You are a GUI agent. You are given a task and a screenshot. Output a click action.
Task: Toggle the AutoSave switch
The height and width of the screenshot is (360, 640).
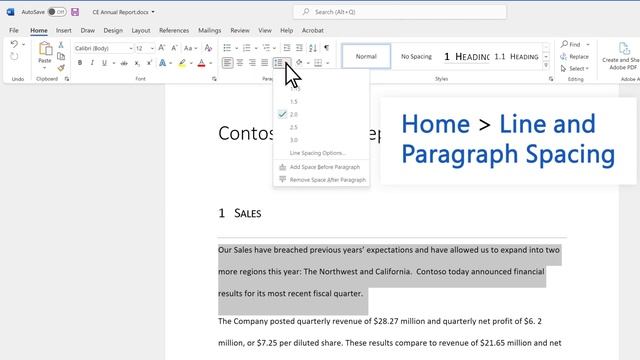57,12
